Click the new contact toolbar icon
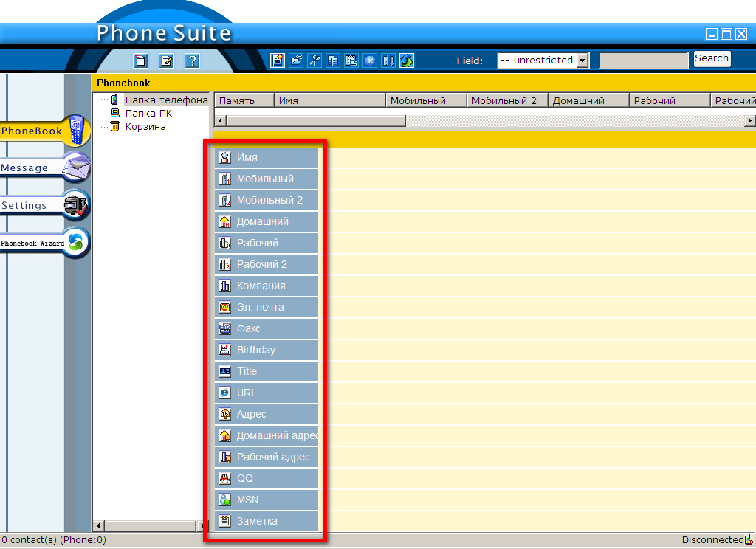This screenshot has width=756, height=549. point(278,61)
